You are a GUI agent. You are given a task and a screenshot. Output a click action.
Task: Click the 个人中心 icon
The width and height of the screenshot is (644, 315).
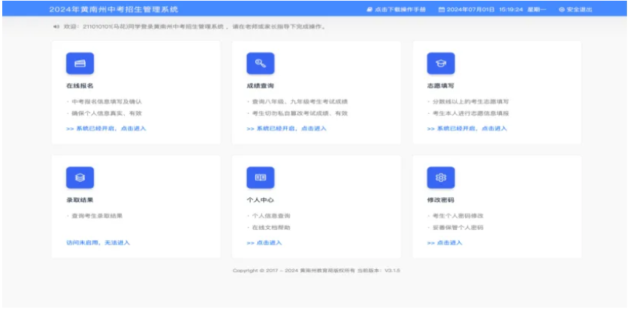click(x=260, y=177)
